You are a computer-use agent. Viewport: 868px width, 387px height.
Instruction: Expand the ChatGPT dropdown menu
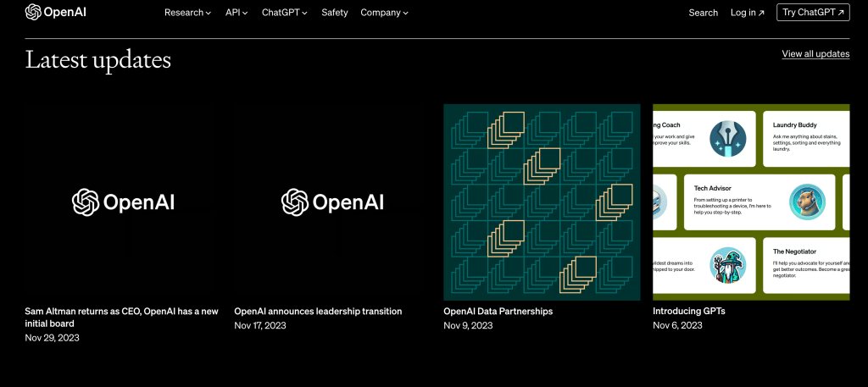click(285, 12)
